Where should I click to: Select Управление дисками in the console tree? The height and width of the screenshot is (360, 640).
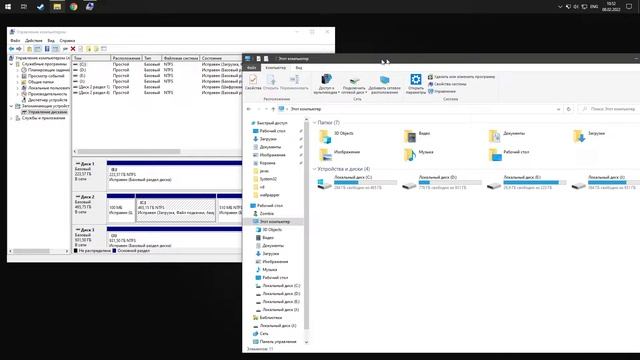pos(44,112)
